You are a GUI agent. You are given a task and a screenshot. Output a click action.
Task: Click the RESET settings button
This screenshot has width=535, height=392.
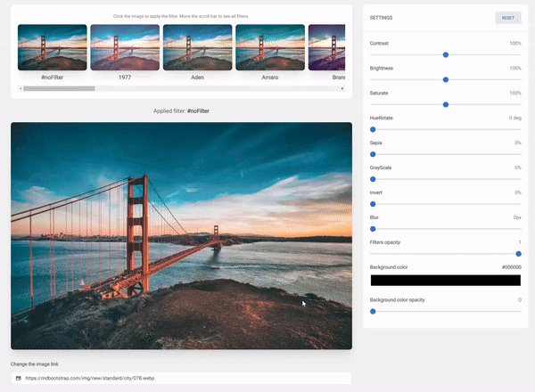tap(507, 18)
